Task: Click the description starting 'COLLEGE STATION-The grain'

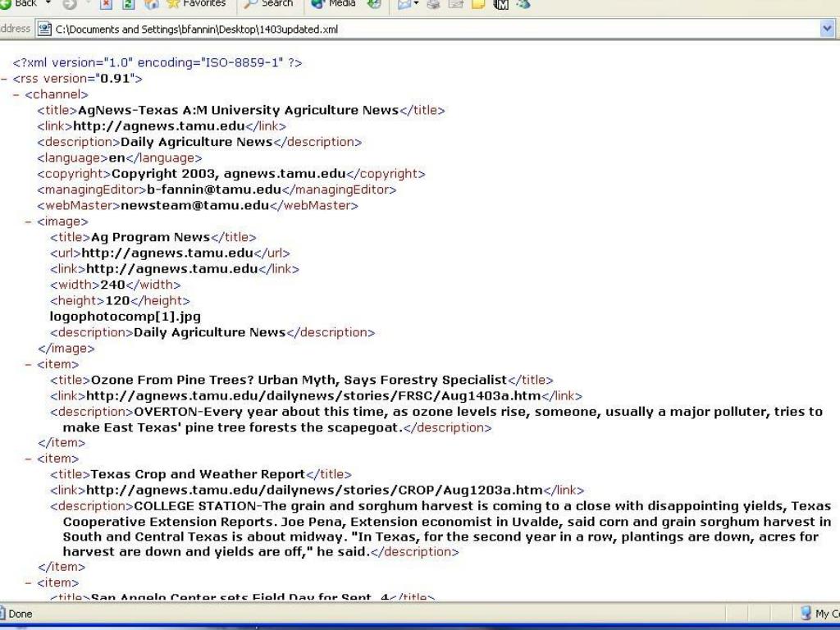Action: [441, 529]
